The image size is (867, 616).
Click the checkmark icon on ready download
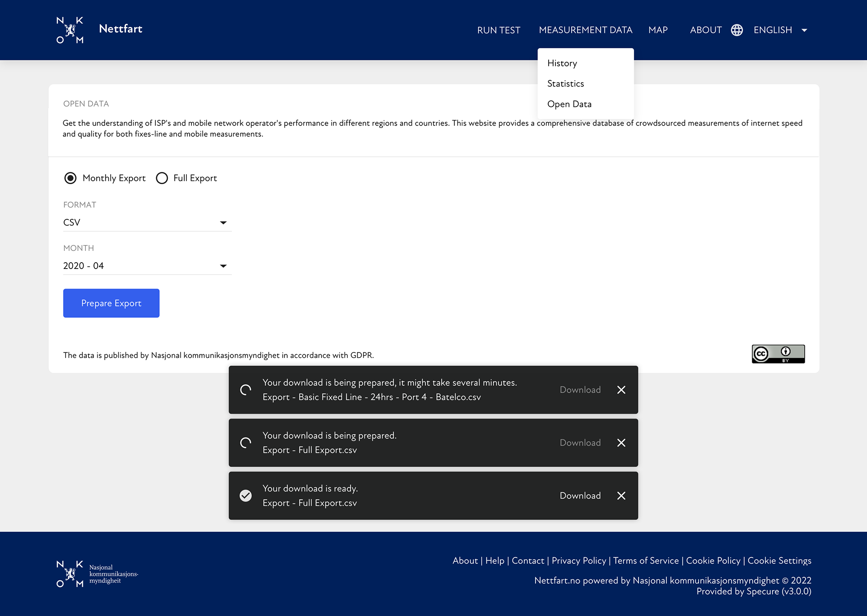click(x=246, y=496)
